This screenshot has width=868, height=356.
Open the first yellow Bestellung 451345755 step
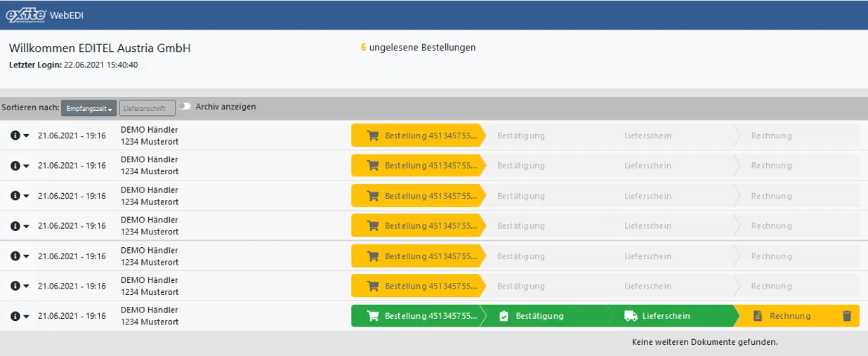(418, 136)
